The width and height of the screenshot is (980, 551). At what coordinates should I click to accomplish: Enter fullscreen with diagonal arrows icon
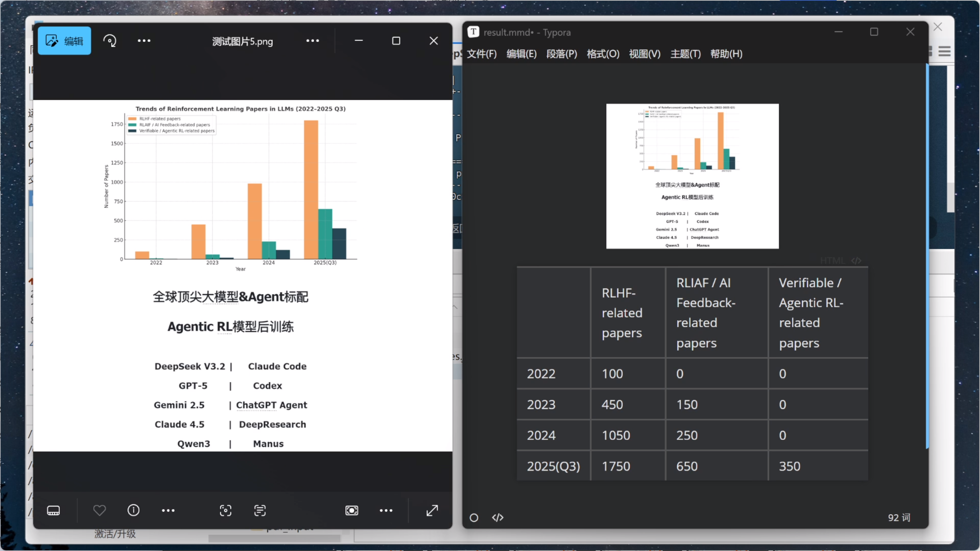click(432, 510)
